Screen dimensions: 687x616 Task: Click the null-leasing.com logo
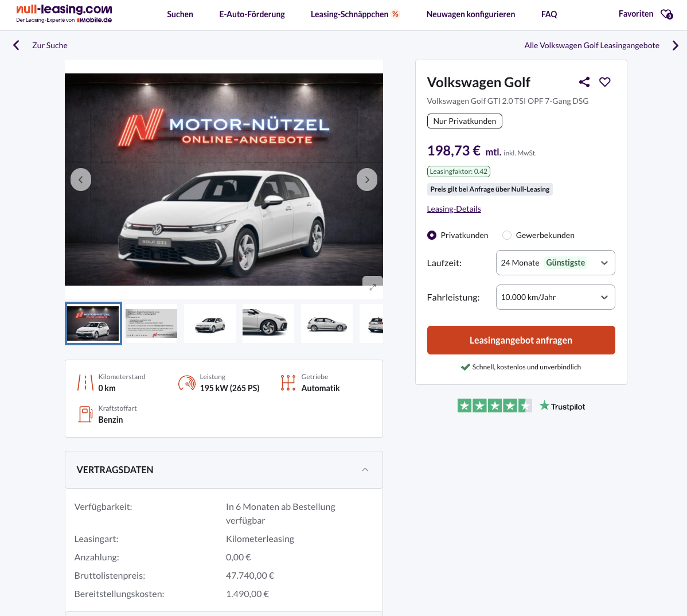click(64, 14)
